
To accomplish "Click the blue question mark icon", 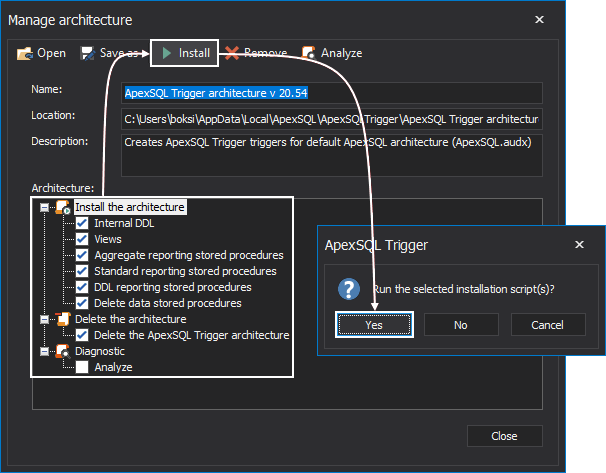I will [x=349, y=289].
